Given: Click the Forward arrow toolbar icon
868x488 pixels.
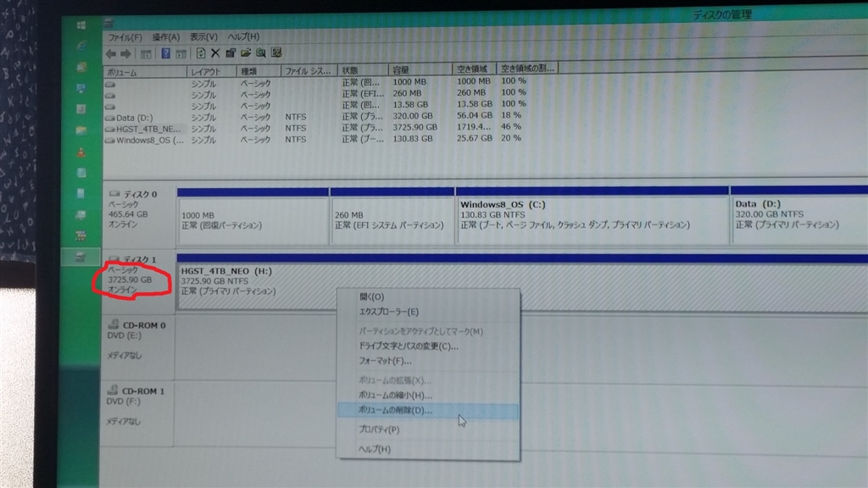Looking at the screenshot, I should click(125, 53).
